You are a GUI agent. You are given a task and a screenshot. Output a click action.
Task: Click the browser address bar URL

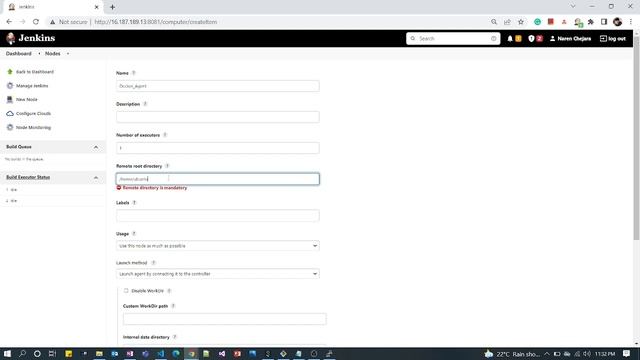point(156,22)
